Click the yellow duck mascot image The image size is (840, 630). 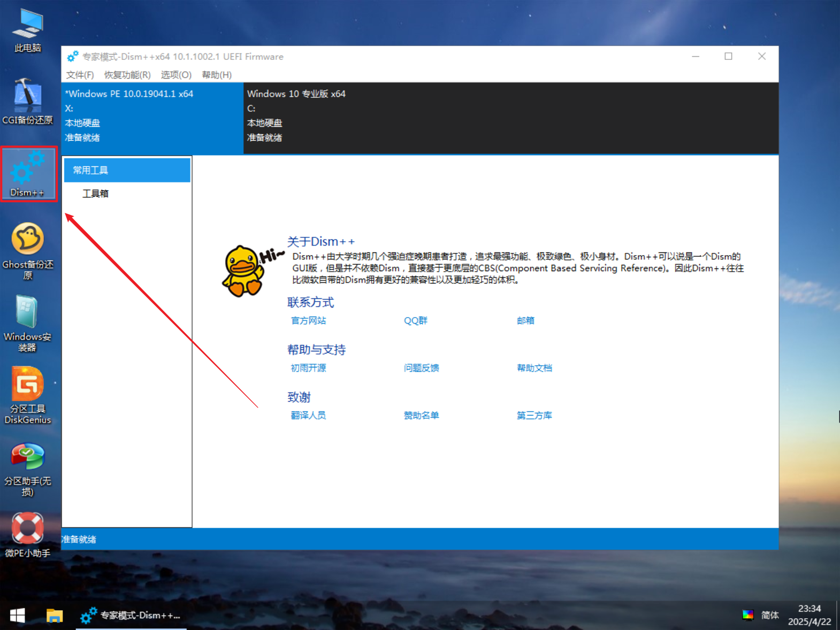coord(244,270)
